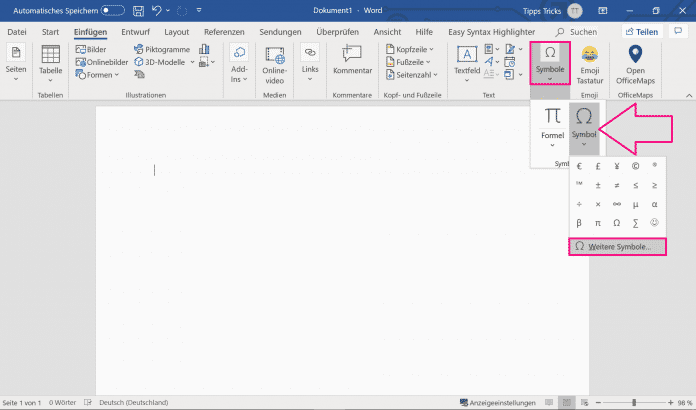The height and width of the screenshot is (410, 696).
Task: Switch to the Entwurf tab
Action: coord(135,32)
